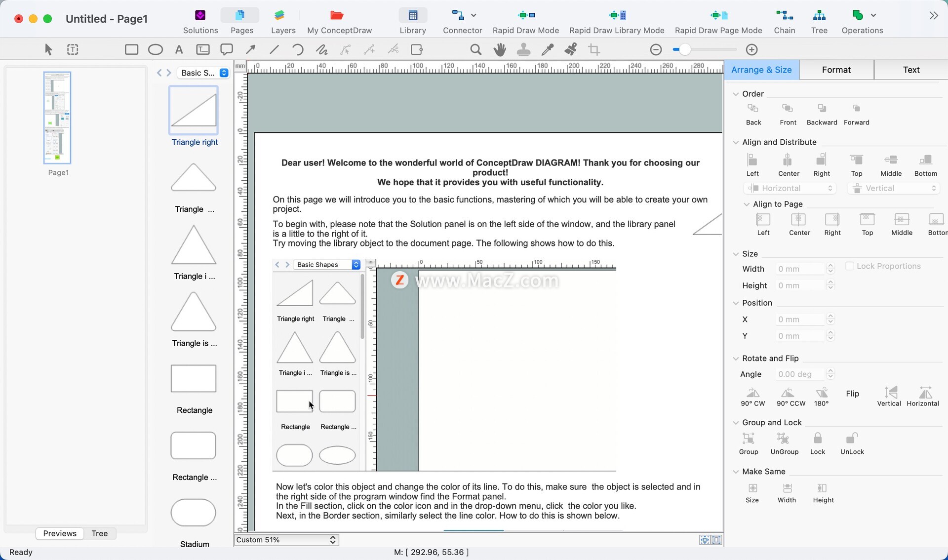Check Lock Proportions checkbox

pos(849,266)
